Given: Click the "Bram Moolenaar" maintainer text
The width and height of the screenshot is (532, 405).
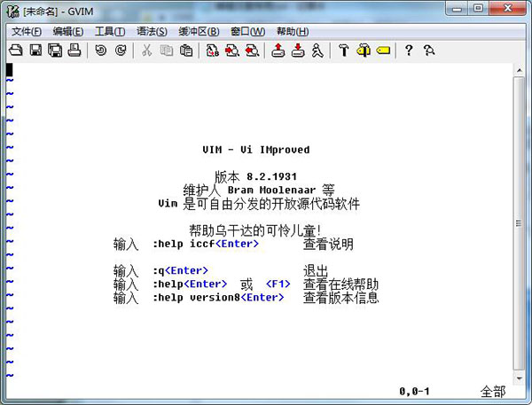Looking at the screenshot, I should coord(271,190).
